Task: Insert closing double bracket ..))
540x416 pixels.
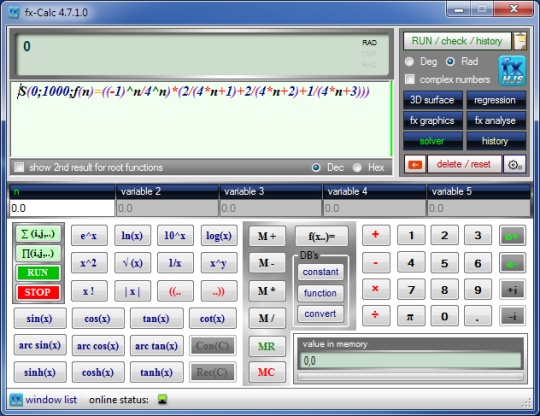Action: click(219, 292)
